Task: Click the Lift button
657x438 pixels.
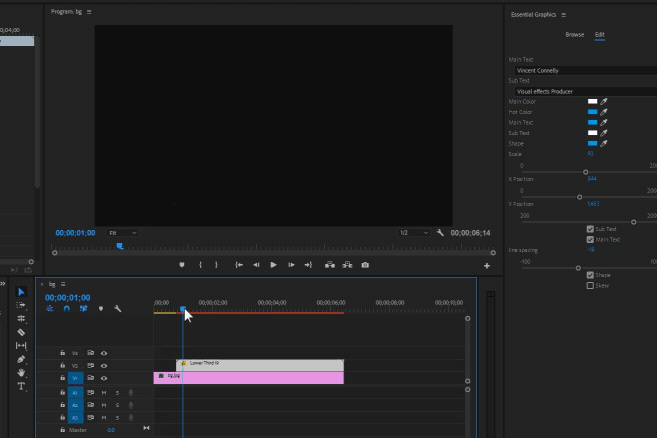Action: click(x=330, y=265)
